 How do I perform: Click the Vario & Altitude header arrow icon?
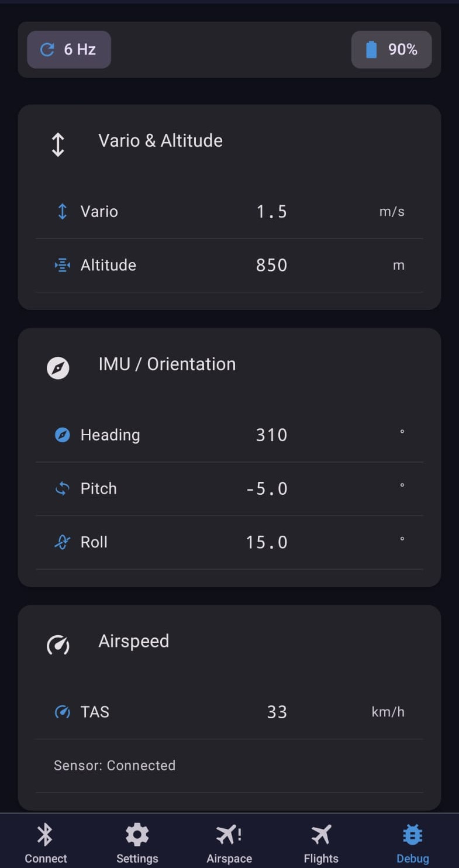point(58,144)
